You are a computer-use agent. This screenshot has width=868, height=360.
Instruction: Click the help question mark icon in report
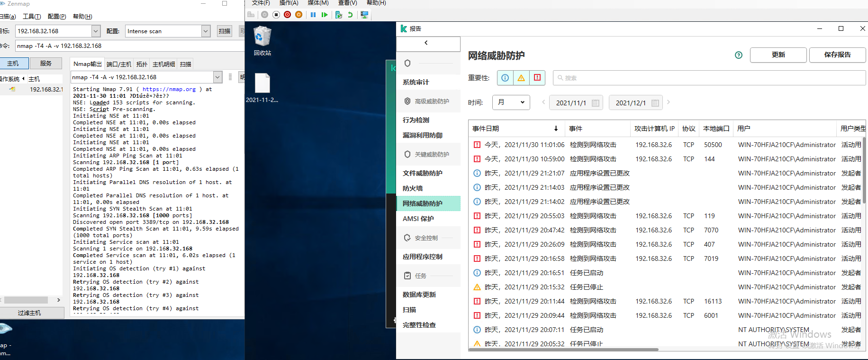pyautogui.click(x=739, y=55)
